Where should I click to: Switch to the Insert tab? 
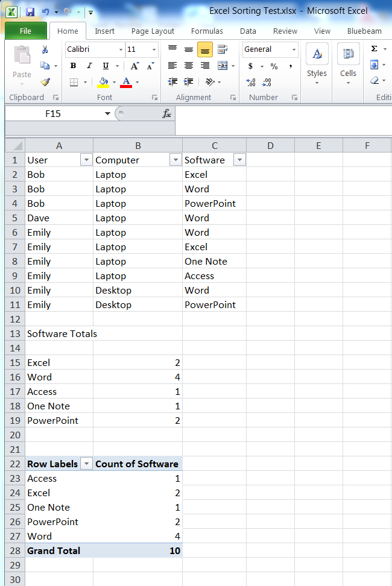104,31
